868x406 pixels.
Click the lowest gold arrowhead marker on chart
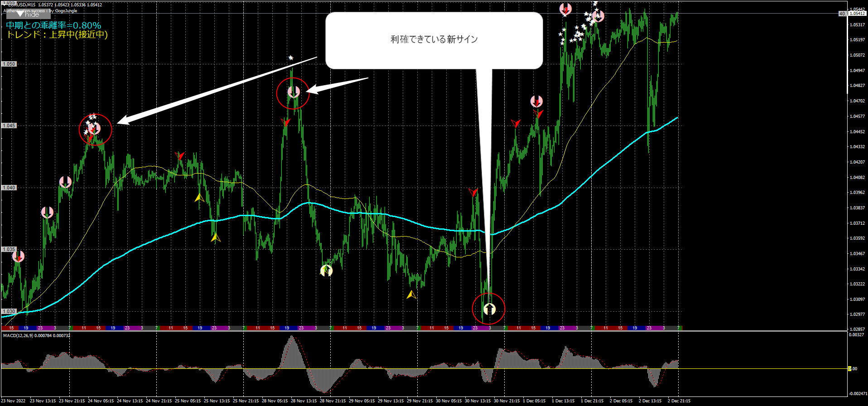tap(411, 295)
